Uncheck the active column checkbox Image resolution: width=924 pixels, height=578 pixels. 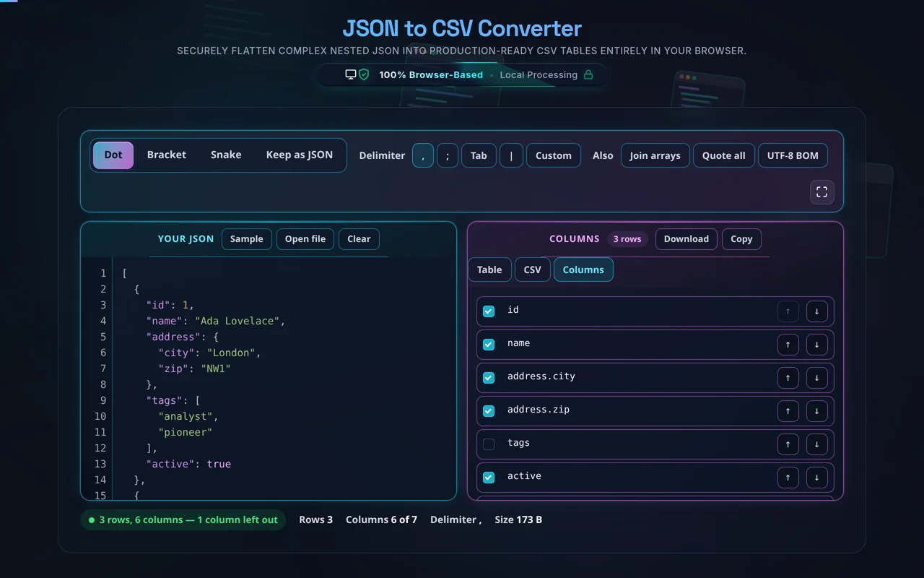[489, 478]
